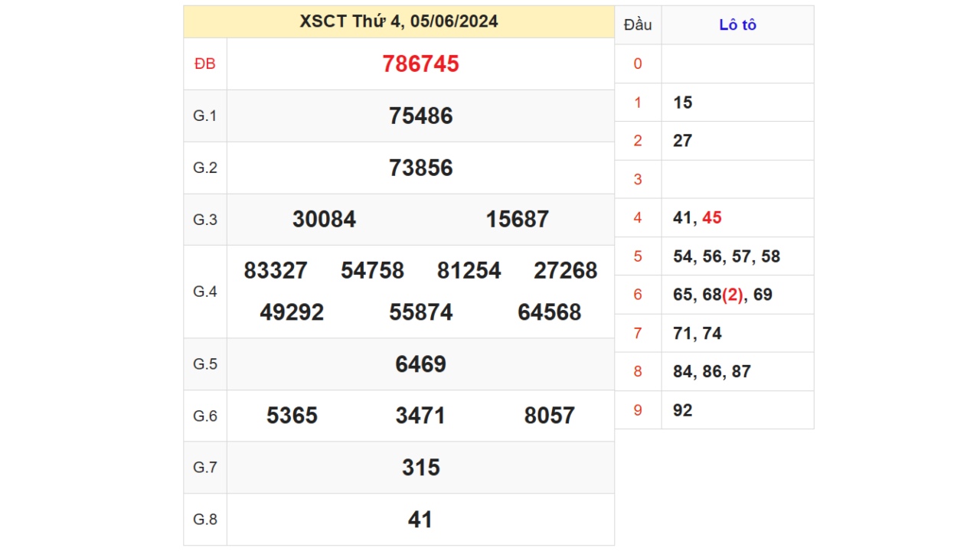Viewport: 980px width, 551px height.
Task: Click the head digit 9 cell
Action: click(x=638, y=410)
